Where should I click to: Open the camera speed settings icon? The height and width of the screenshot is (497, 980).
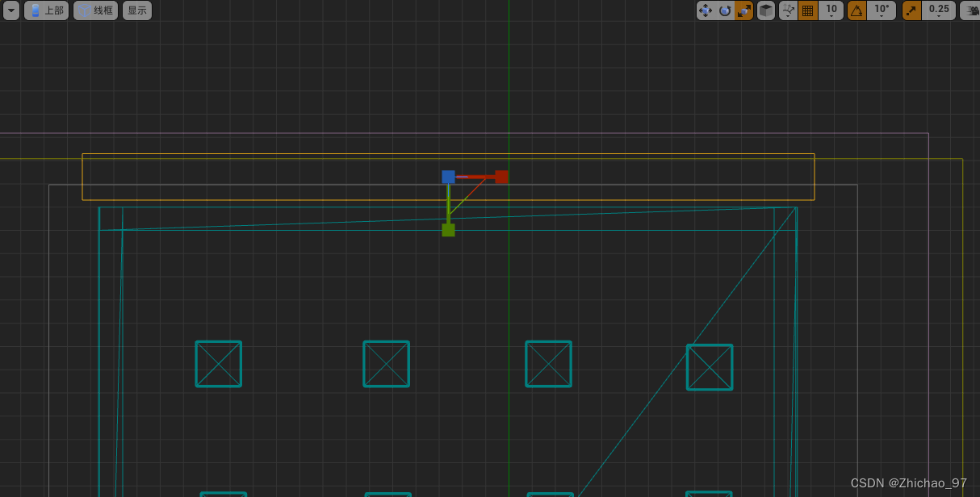tap(971, 10)
